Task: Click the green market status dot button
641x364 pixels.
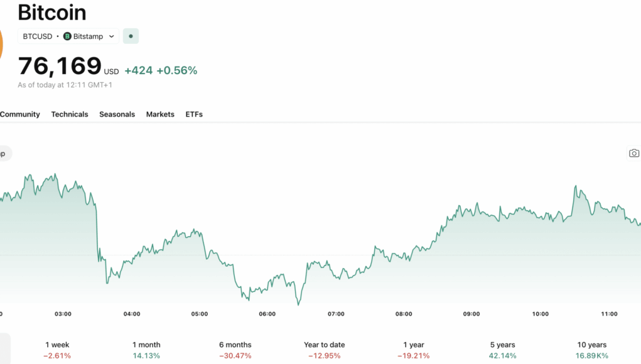Action: (x=131, y=36)
